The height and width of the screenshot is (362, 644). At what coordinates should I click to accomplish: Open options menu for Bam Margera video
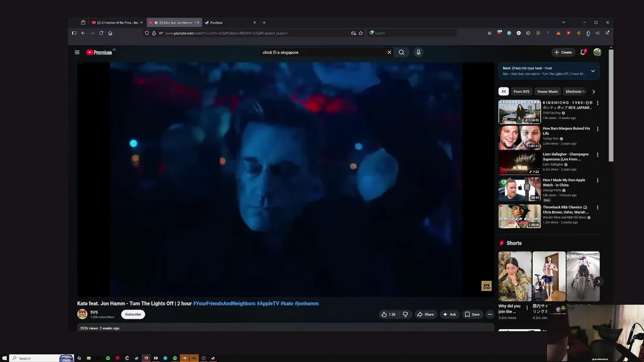[598, 129]
